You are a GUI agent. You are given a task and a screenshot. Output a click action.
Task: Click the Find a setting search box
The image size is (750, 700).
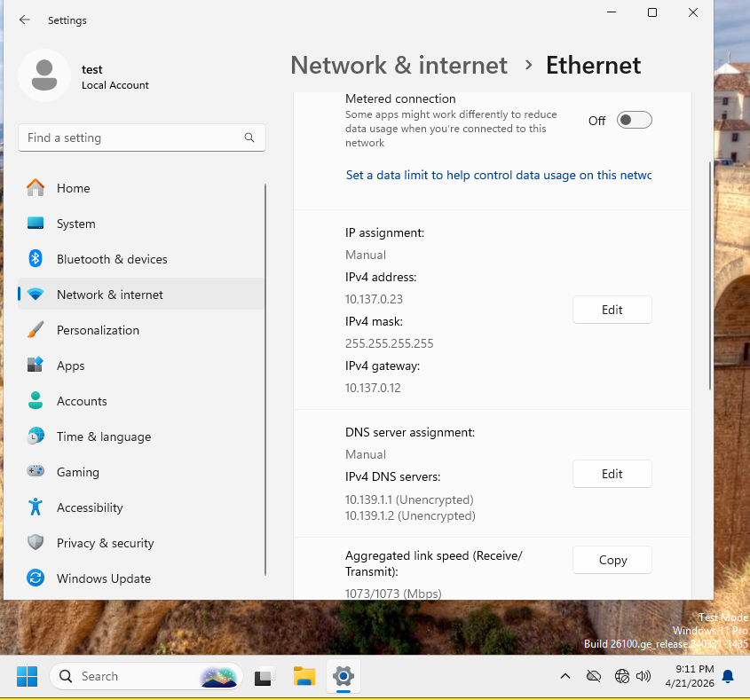(133, 138)
